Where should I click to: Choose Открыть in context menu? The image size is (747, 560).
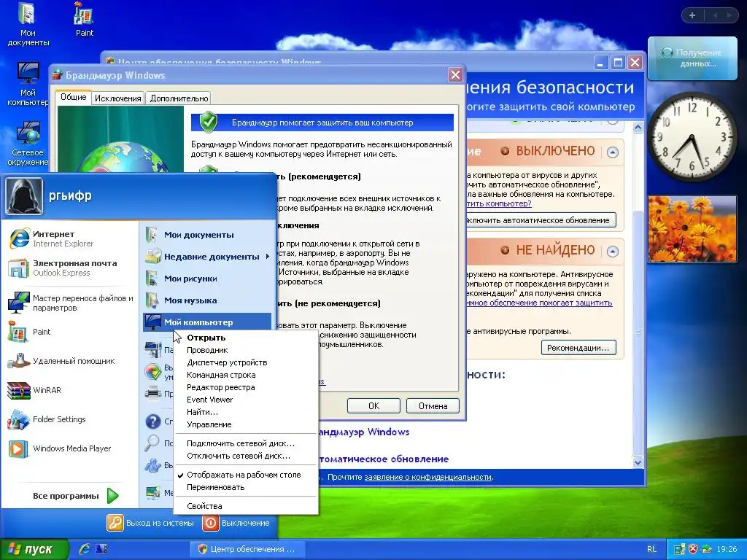[x=245, y=338]
